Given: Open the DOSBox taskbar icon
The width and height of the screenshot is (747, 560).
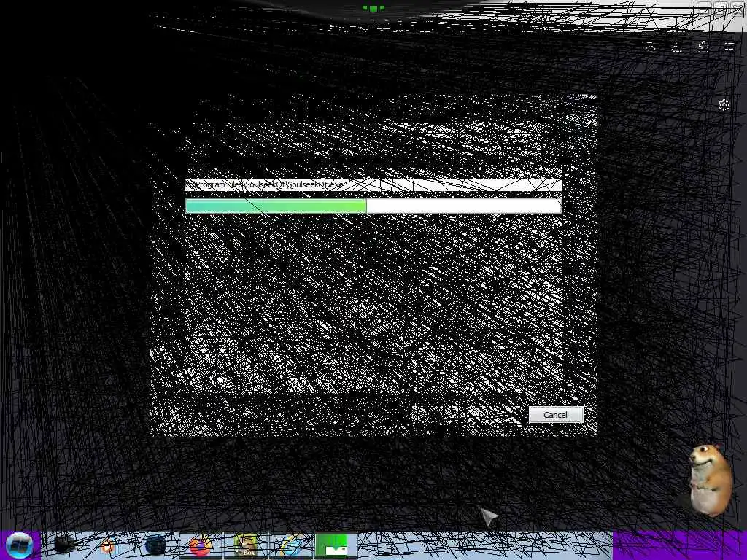Looking at the screenshot, I should (246, 545).
